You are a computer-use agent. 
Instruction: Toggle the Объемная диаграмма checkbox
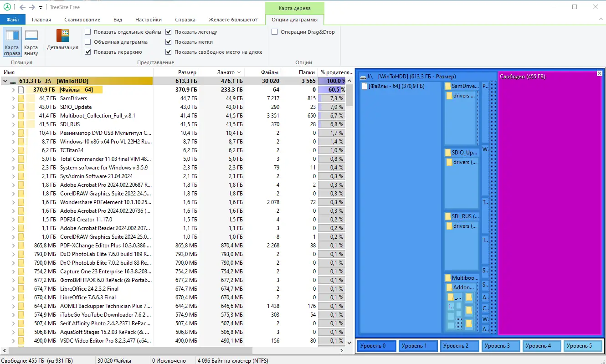tap(88, 42)
